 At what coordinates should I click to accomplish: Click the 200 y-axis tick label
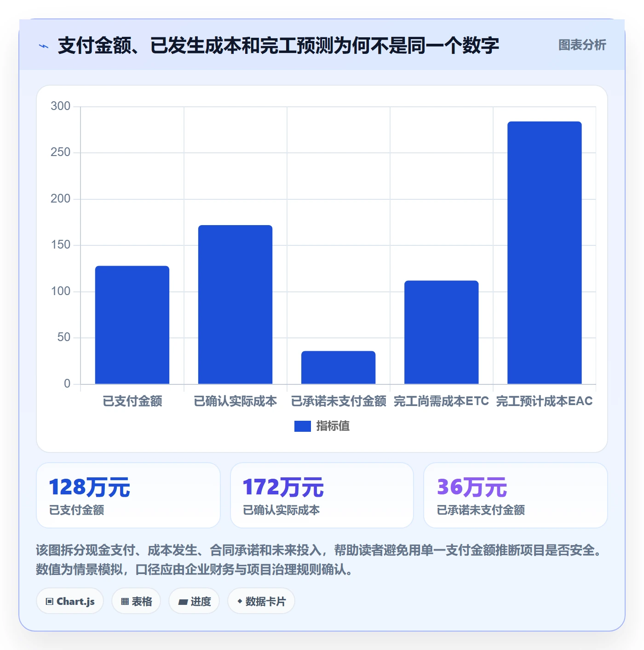pyautogui.click(x=60, y=199)
